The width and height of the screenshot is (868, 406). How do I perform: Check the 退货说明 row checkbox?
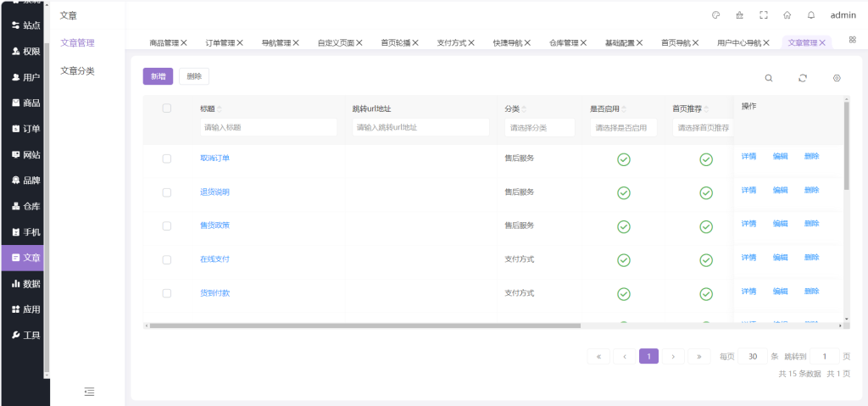pos(167,192)
